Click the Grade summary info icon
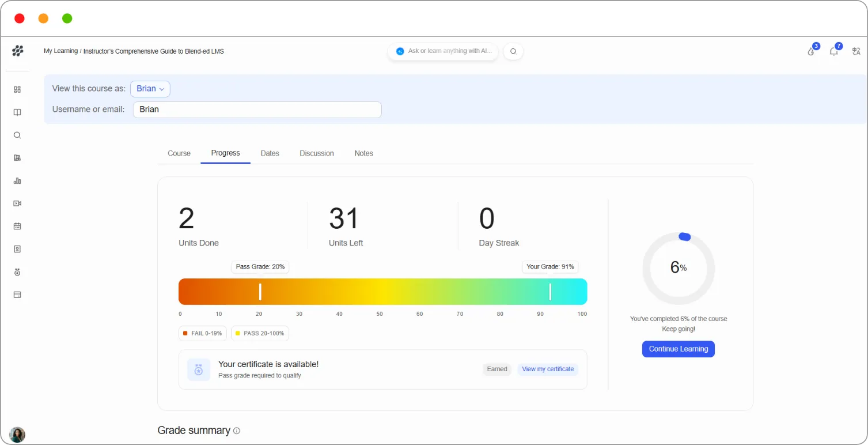Image resolution: width=868 pixels, height=445 pixels. tap(237, 431)
